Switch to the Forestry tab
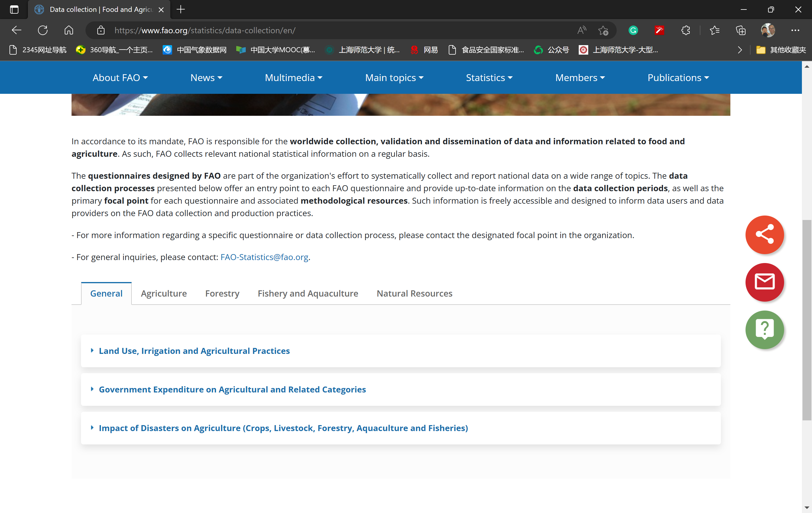The image size is (812, 513). coord(222,293)
